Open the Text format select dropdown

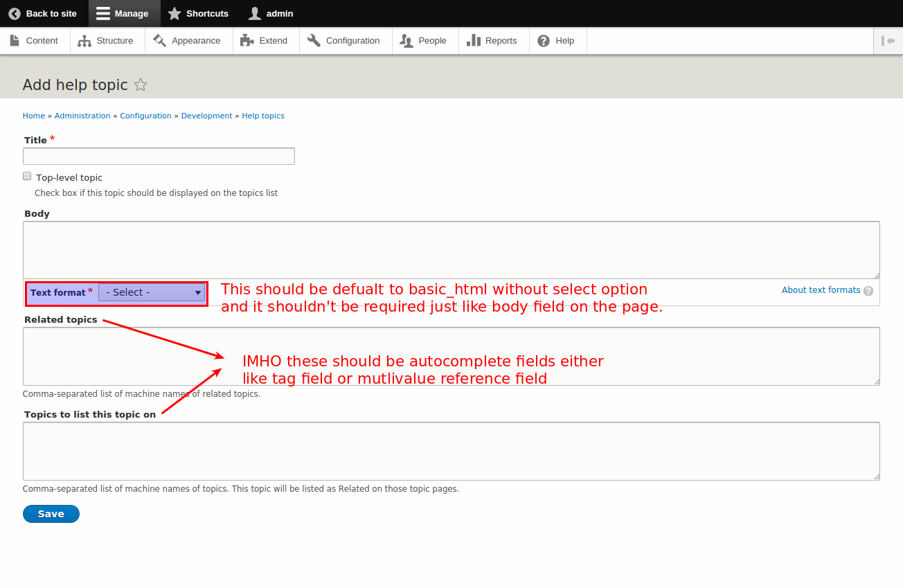point(151,292)
